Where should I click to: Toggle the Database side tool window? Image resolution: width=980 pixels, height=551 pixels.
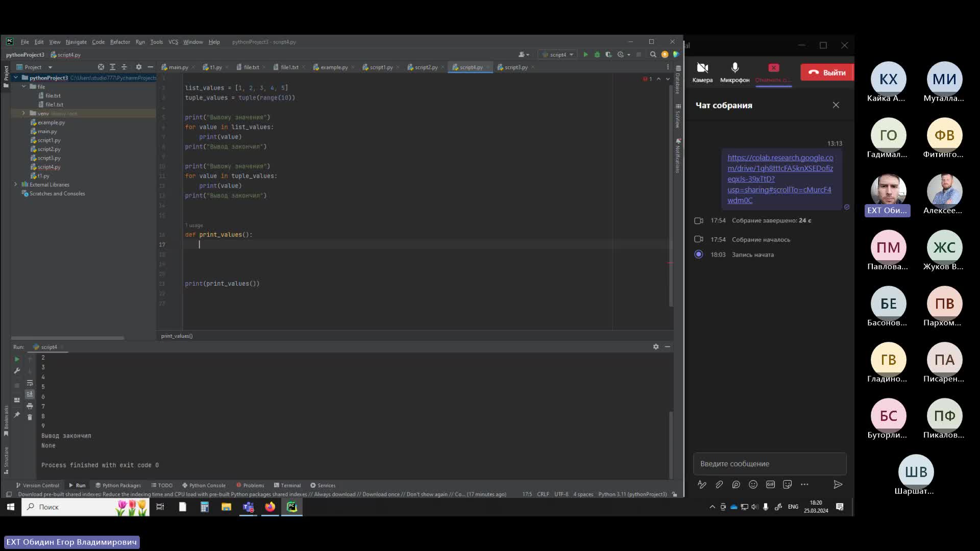[678, 80]
